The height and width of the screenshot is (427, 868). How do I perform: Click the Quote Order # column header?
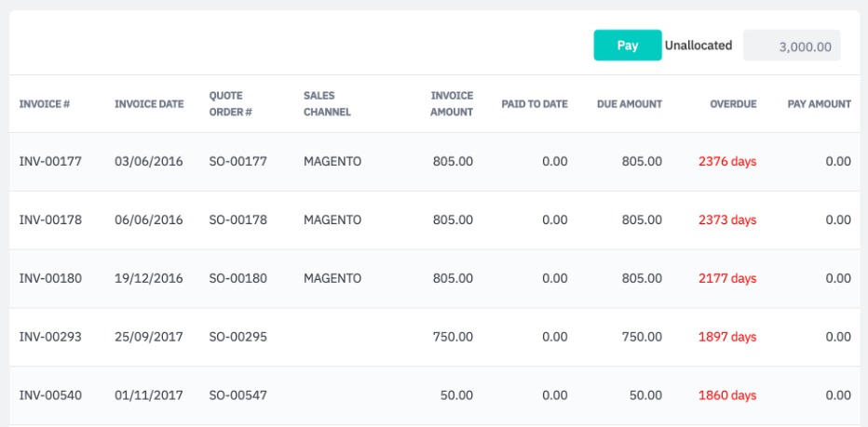231,104
